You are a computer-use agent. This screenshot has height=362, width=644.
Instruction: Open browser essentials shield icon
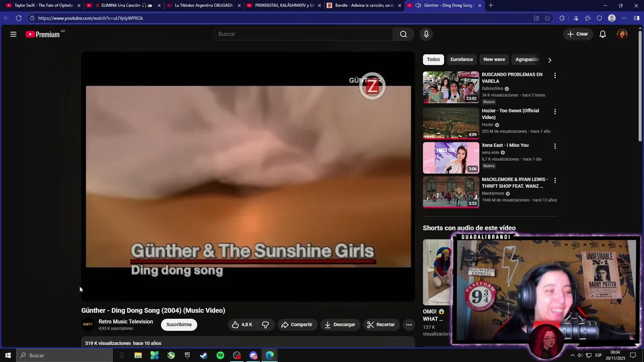tap(599, 18)
